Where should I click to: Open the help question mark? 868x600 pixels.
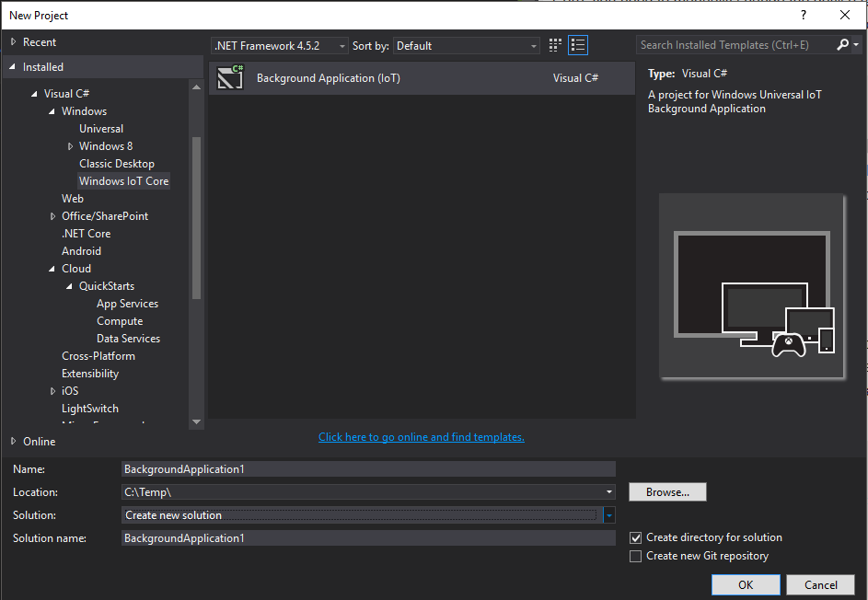[x=804, y=15]
